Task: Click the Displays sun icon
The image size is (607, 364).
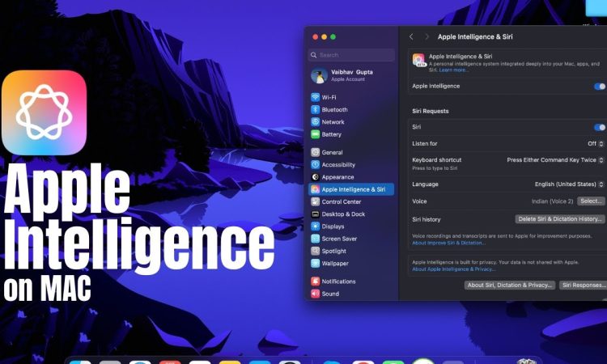Action: (315, 226)
